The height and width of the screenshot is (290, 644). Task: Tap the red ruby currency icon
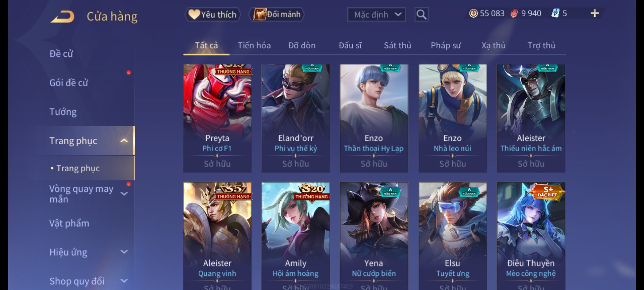[514, 13]
